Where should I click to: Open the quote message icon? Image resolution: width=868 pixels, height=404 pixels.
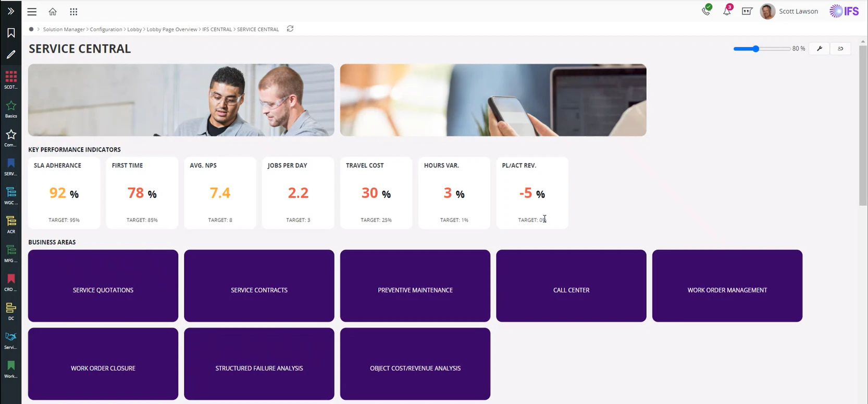[x=747, y=11]
